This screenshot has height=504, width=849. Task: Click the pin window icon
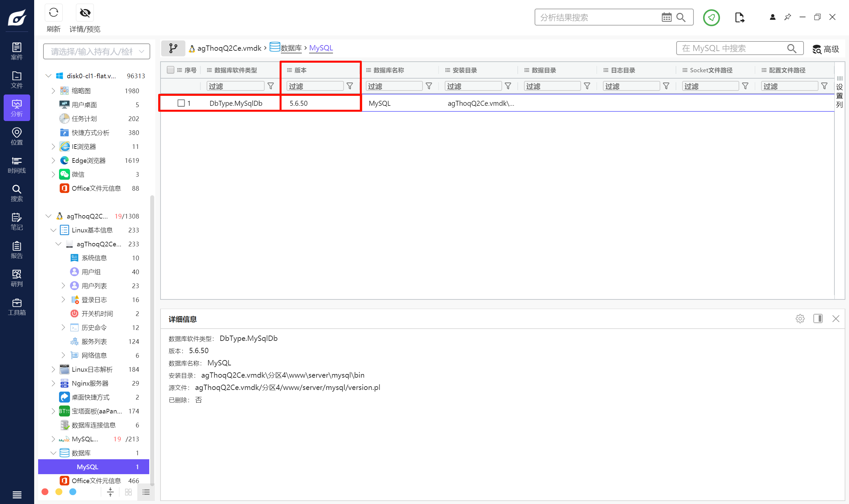(x=787, y=17)
